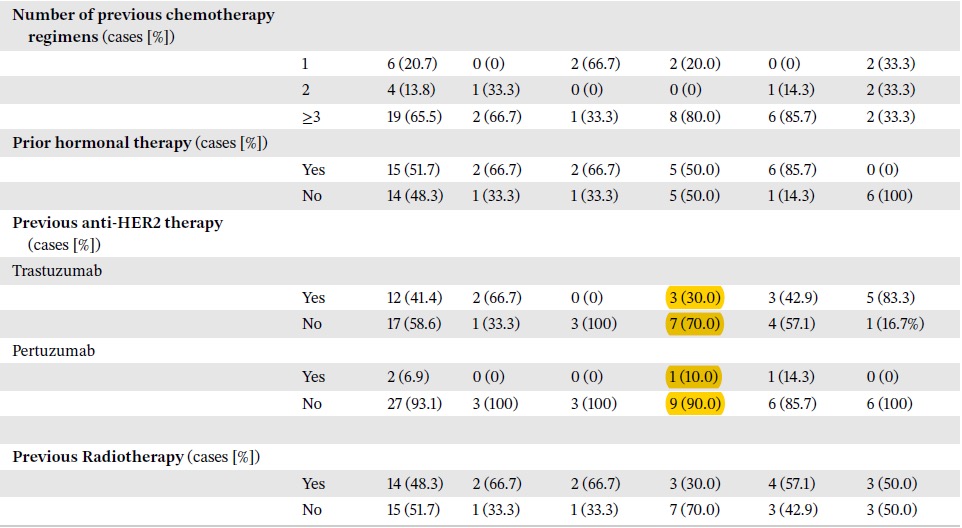Select the Pertuzumab row label
The width and height of the screenshot is (962, 528).
click(54, 351)
